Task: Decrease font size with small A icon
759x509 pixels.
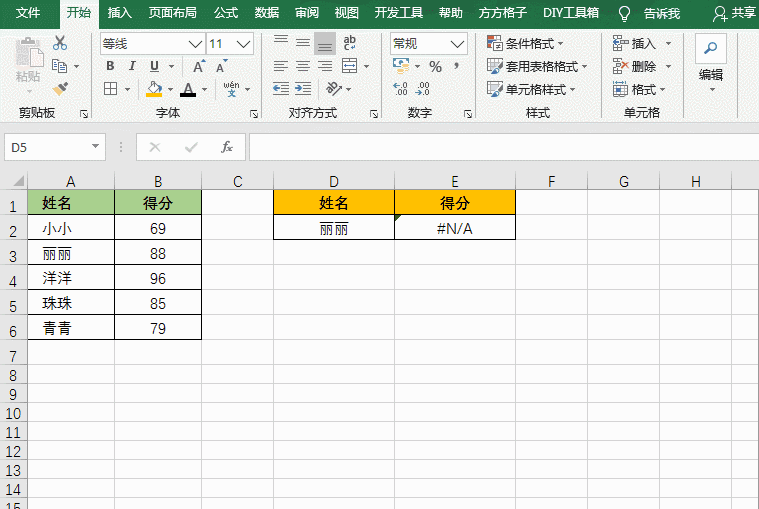Action: [221, 66]
